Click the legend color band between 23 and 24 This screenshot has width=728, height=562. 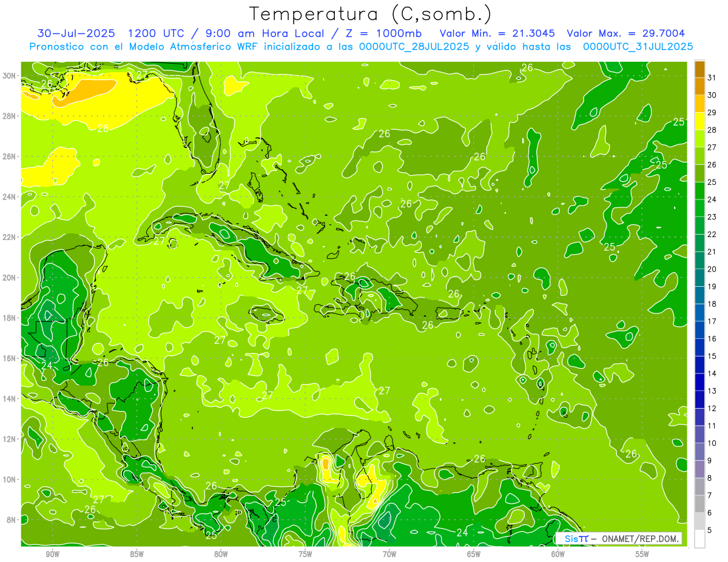tap(699, 208)
